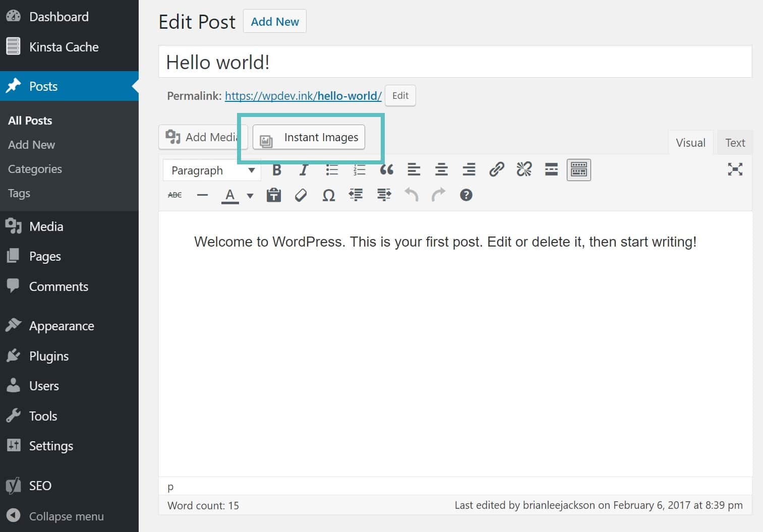763x532 pixels.
Task: Open the Appearance menu in the sidebar
Action: 61,325
